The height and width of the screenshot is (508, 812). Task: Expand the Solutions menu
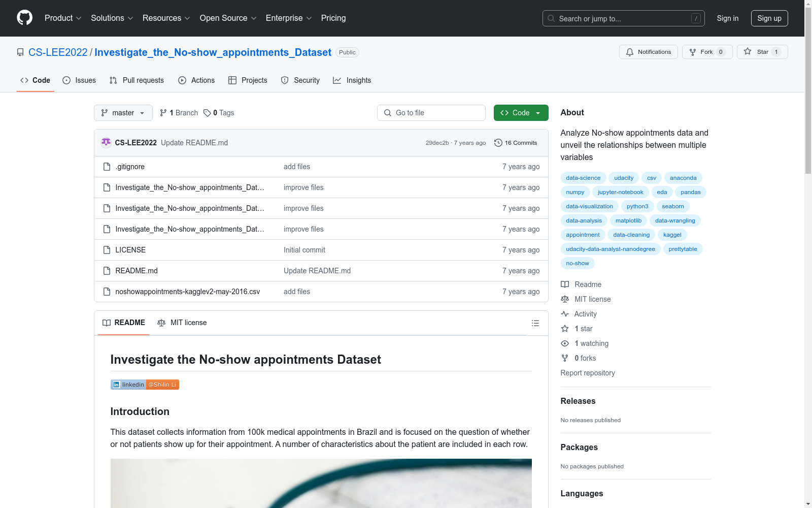pos(112,18)
